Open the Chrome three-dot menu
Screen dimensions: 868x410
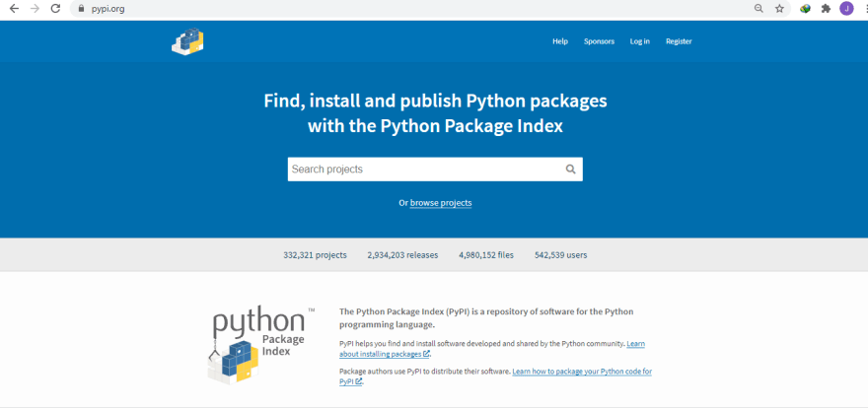pyautogui.click(x=865, y=8)
